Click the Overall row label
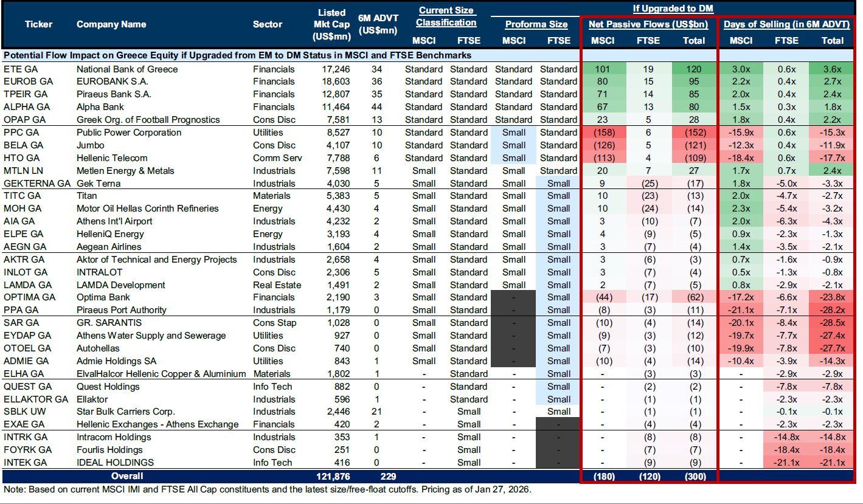 click(x=127, y=476)
